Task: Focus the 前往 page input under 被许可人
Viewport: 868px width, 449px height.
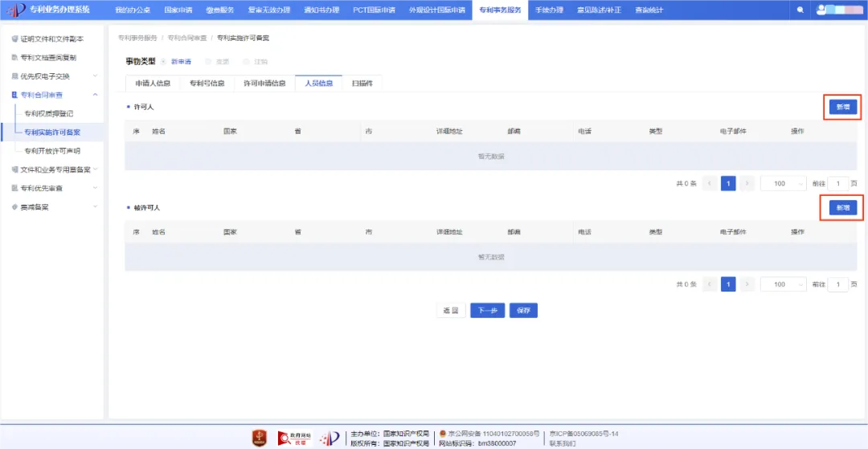Action: pyautogui.click(x=838, y=284)
